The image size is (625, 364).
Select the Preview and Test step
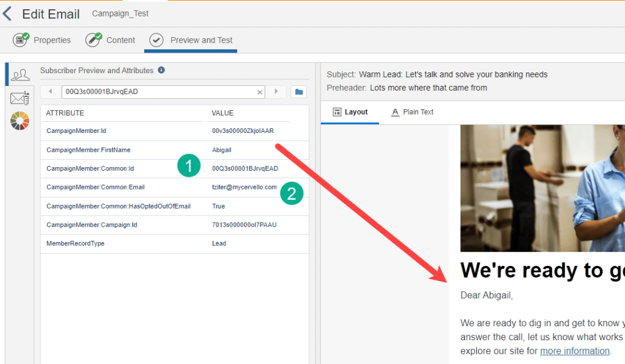click(x=191, y=40)
